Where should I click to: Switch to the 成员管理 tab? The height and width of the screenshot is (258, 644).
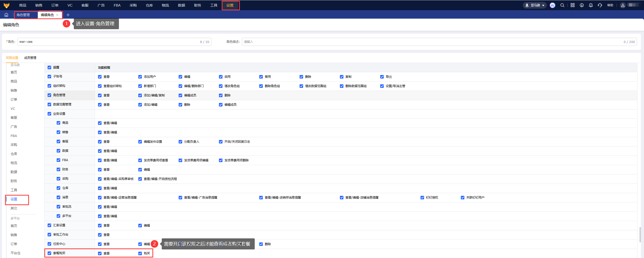(30, 58)
